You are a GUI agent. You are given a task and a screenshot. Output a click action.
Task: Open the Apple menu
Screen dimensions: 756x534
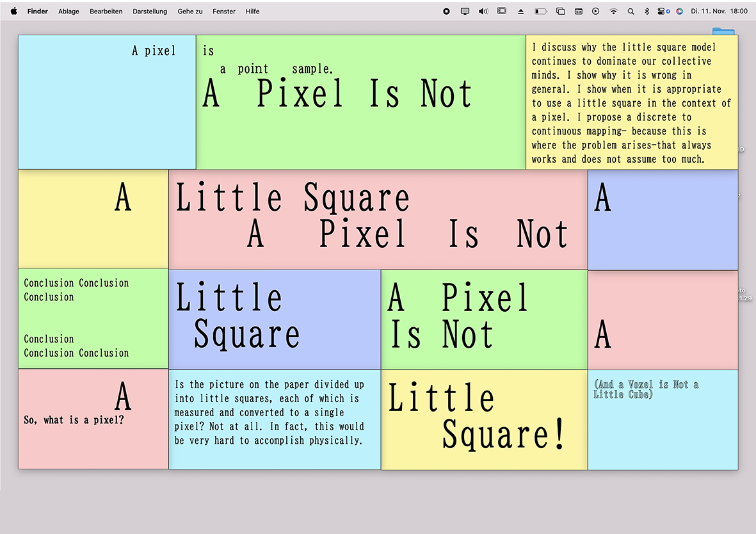pyautogui.click(x=14, y=12)
